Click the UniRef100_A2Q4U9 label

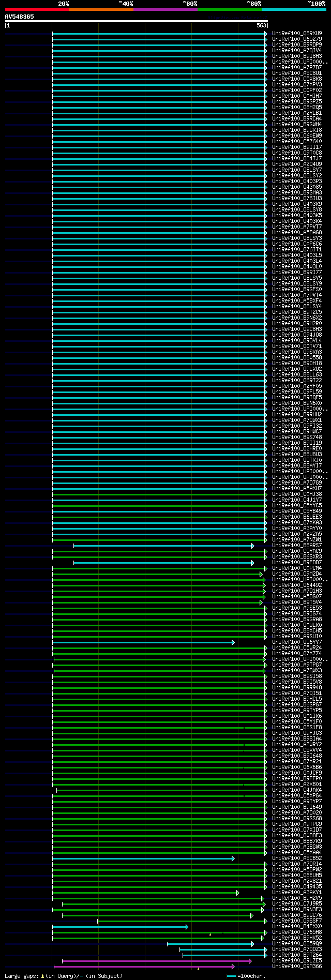297,164
